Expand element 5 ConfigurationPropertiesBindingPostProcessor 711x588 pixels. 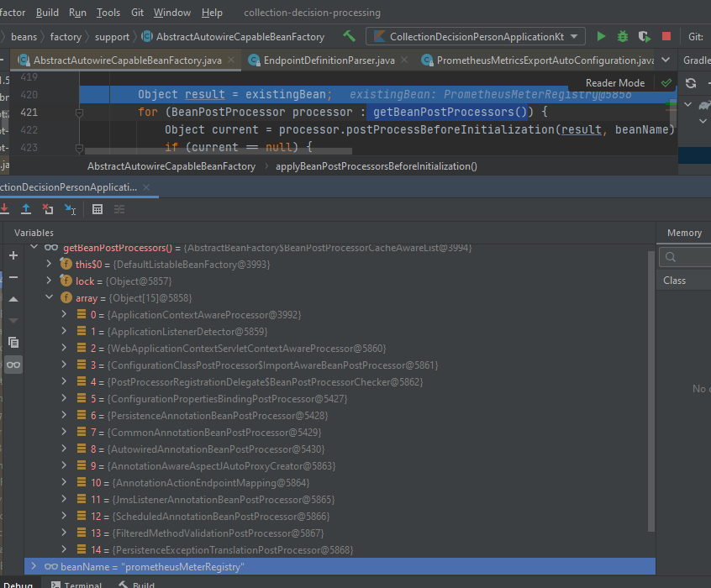(64, 398)
